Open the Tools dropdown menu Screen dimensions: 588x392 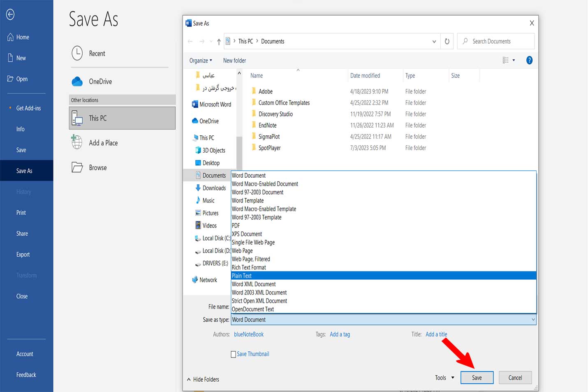[x=444, y=378]
